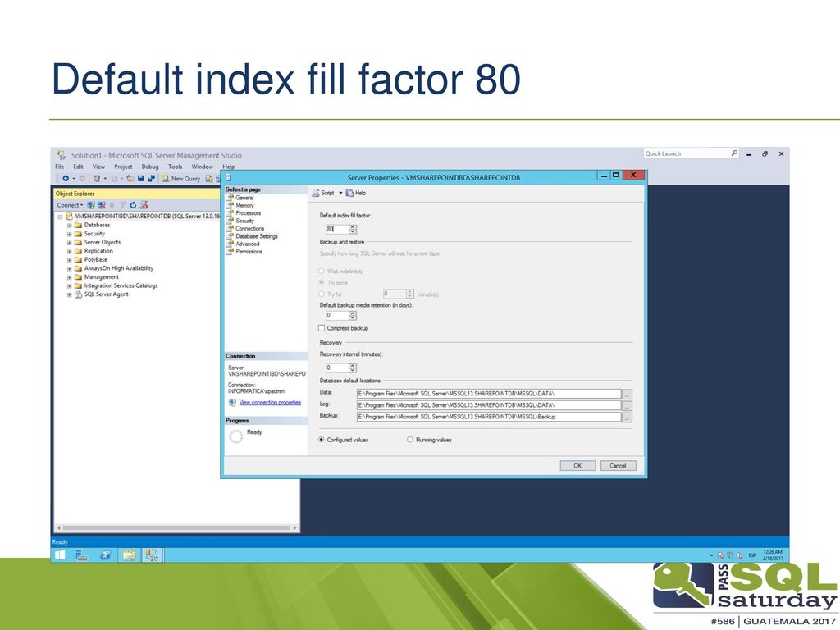Select the Memory page
840x630 pixels.
pyautogui.click(x=244, y=205)
